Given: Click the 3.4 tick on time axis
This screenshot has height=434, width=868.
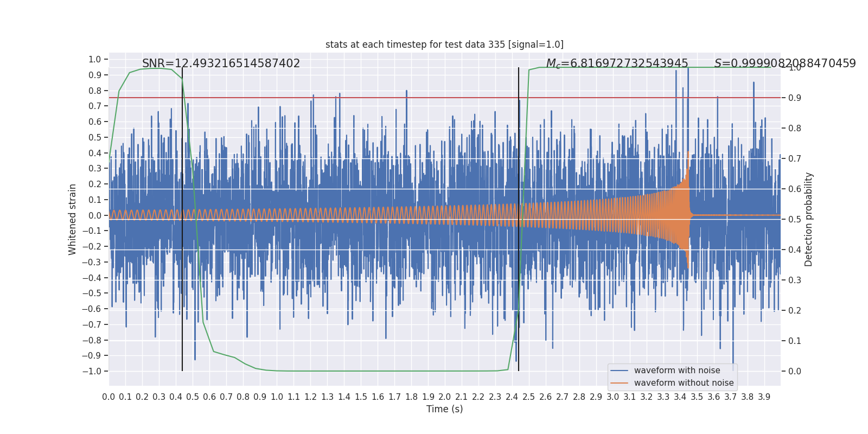Looking at the screenshot, I should point(680,397).
